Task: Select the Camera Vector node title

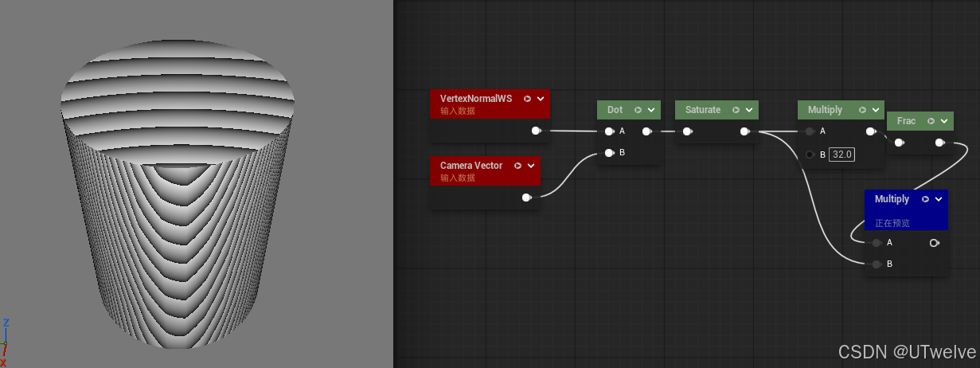Action: pos(471,166)
